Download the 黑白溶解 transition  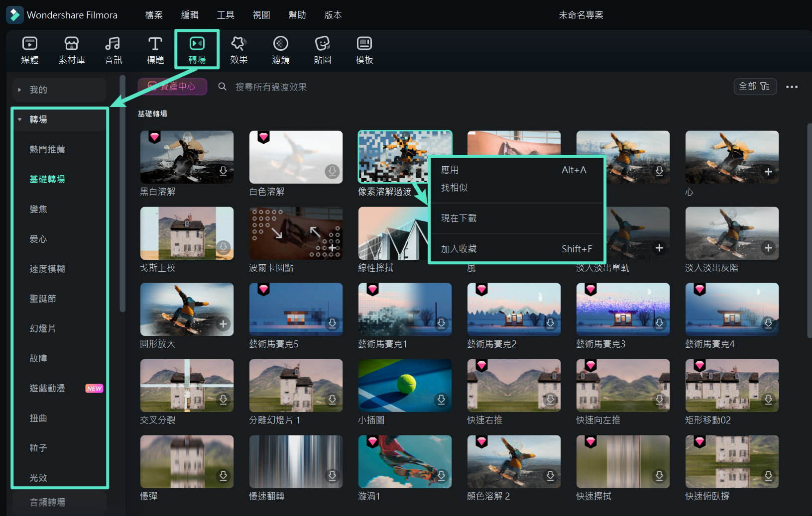pyautogui.click(x=224, y=171)
